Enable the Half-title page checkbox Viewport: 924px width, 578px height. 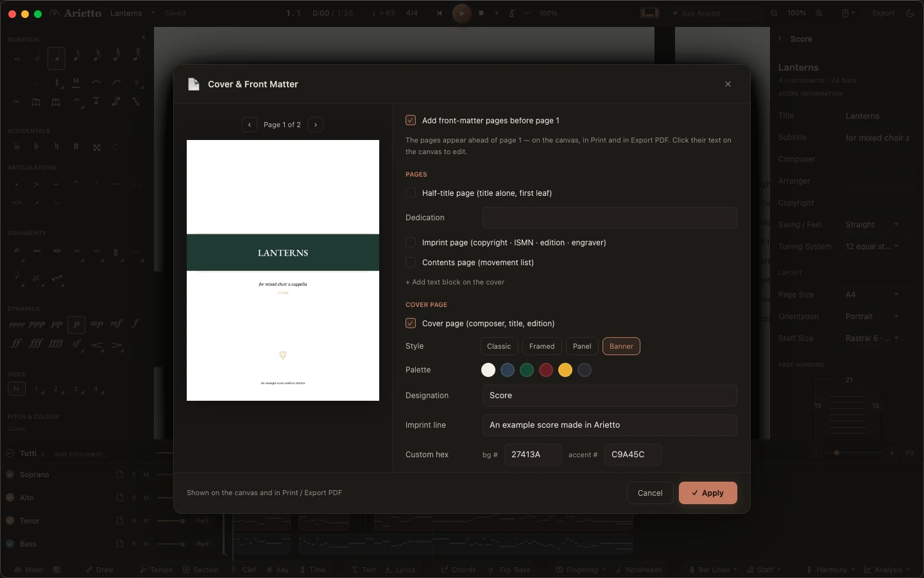point(411,193)
